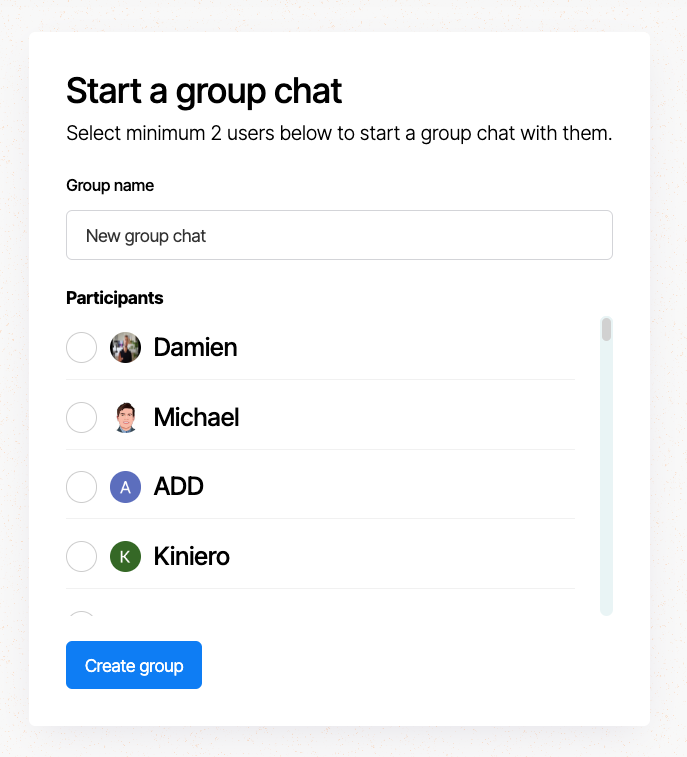
Task: Click the "Group name" field label
Action: [110, 185]
